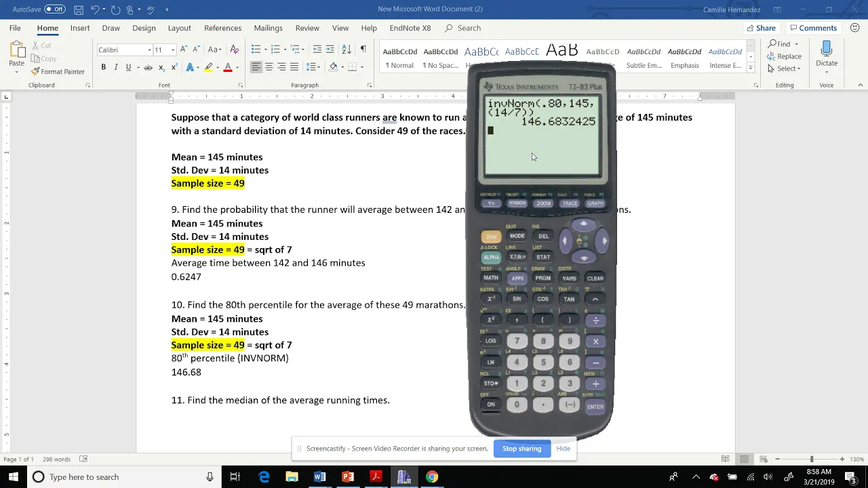Click the red font color button
This screenshot has height=488, width=868.
point(228,67)
